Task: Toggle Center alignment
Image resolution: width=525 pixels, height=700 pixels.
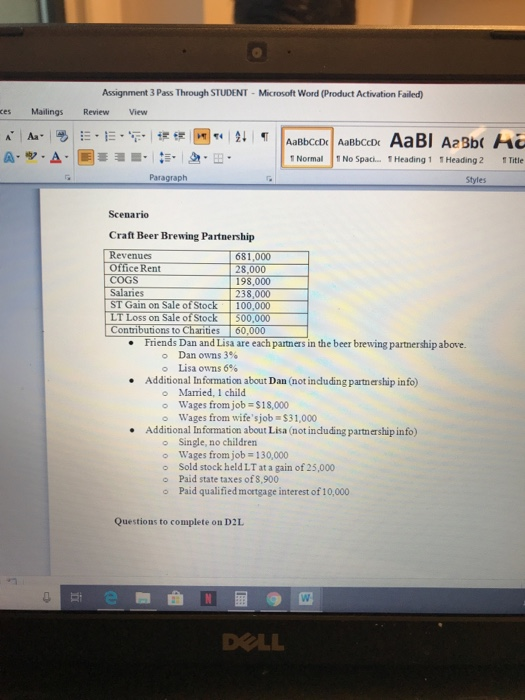Action: (x=103, y=157)
